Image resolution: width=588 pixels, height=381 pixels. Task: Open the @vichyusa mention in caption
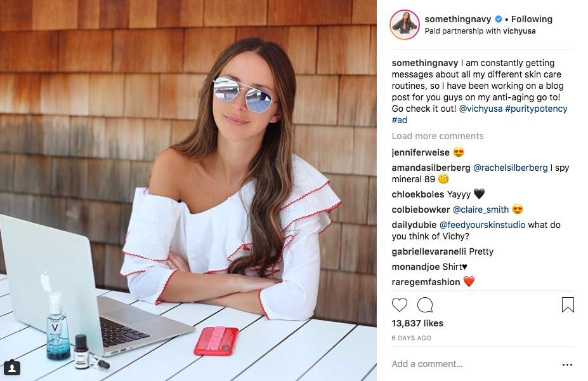(481, 109)
